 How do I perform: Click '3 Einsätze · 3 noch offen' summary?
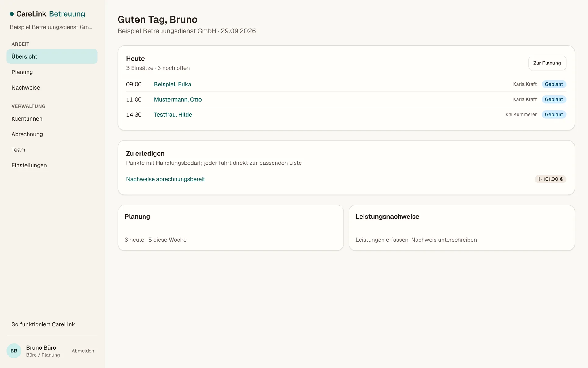[158, 68]
